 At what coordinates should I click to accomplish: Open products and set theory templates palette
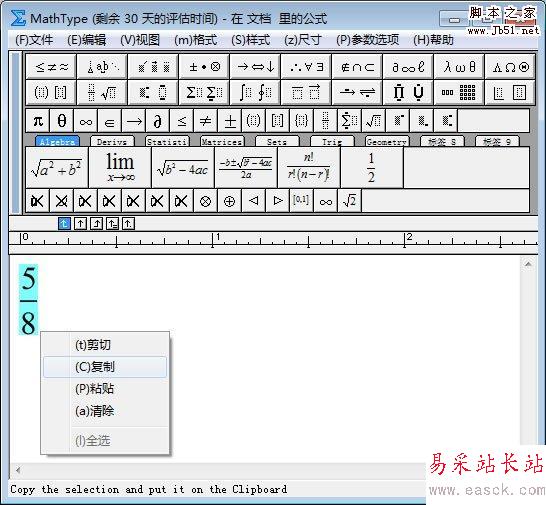click(x=408, y=92)
